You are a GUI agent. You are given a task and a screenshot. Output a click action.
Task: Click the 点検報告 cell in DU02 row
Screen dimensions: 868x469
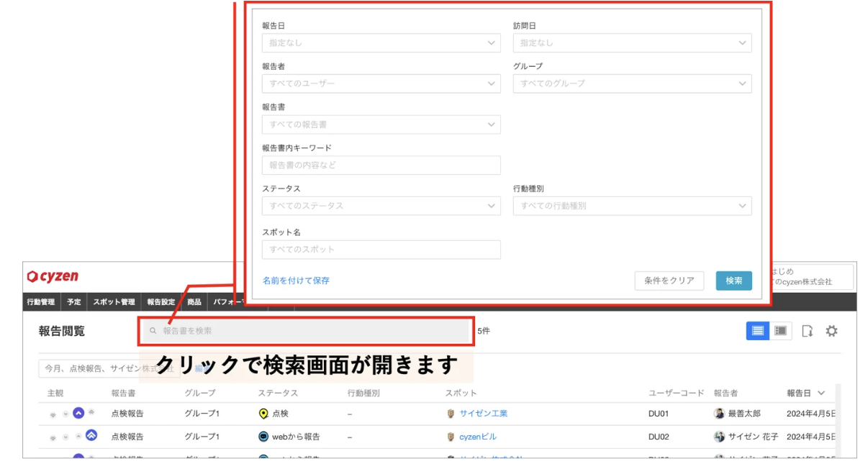pos(127,437)
